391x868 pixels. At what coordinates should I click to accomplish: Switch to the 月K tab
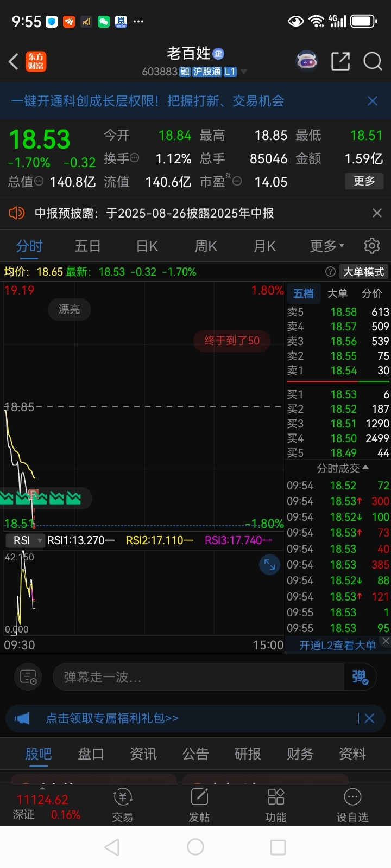click(264, 246)
